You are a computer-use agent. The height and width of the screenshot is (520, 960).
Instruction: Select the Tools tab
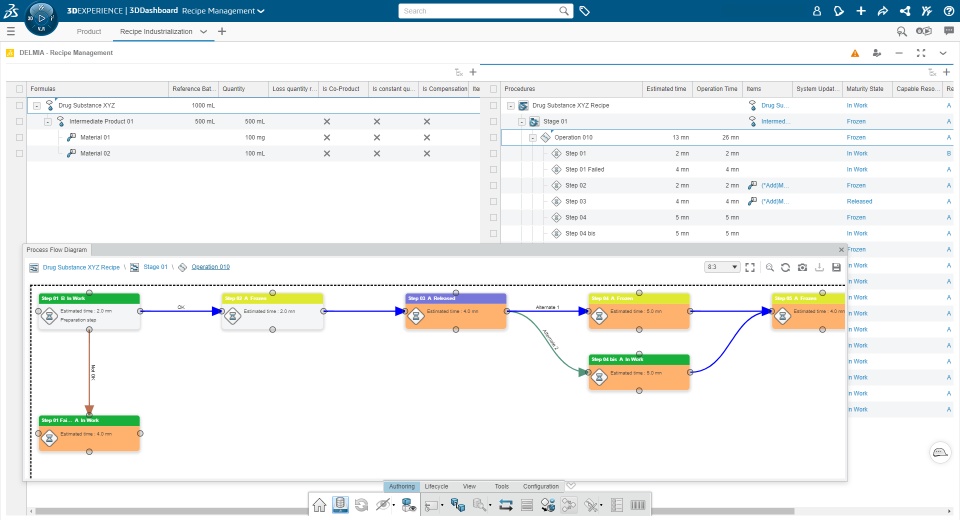(x=502, y=486)
